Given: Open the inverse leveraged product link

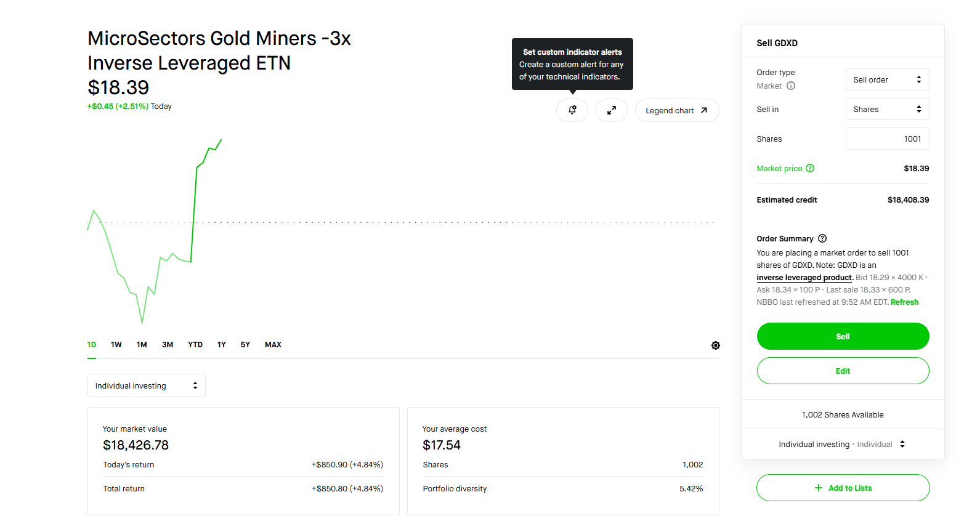Looking at the screenshot, I should point(804,278).
